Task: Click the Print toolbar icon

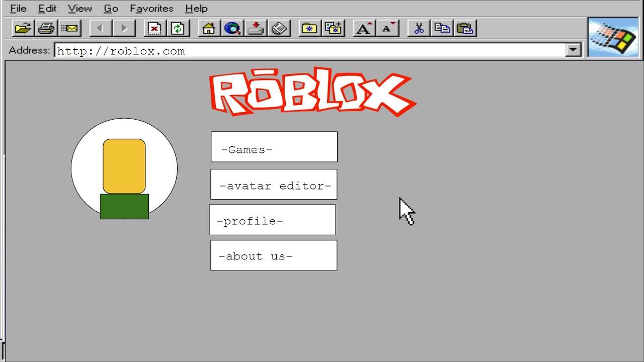Action: click(46, 28)
